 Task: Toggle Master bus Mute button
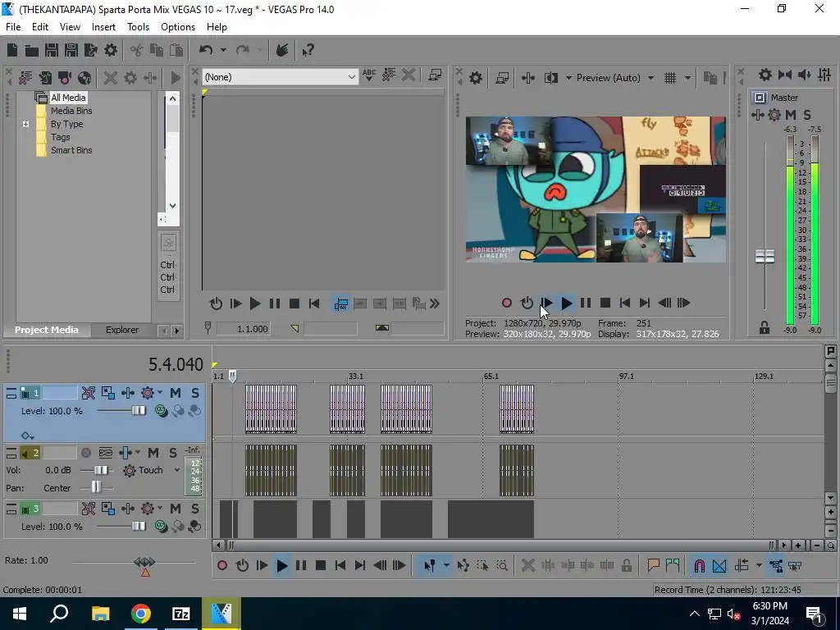(x=791, y=115)
